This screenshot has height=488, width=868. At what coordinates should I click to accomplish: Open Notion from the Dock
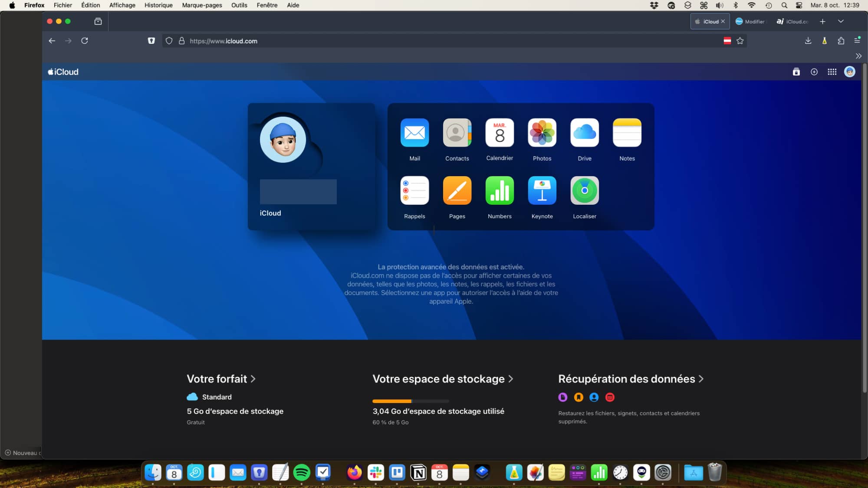tap(418, 472)
